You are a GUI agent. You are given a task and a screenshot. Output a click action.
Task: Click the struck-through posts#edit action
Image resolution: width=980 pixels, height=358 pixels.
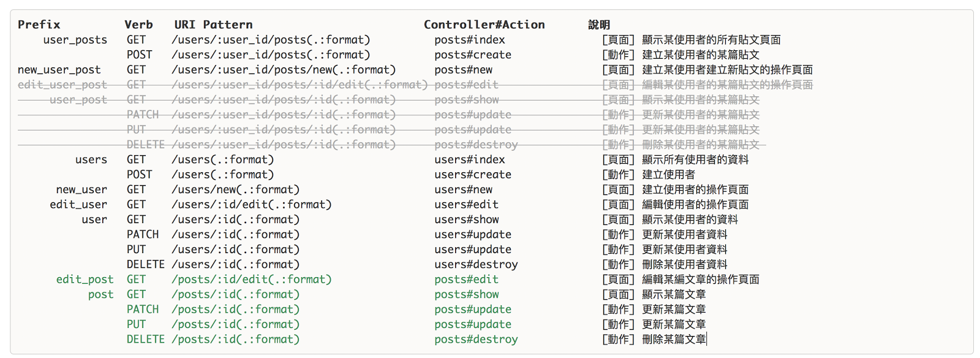click(x=466, y=85)
